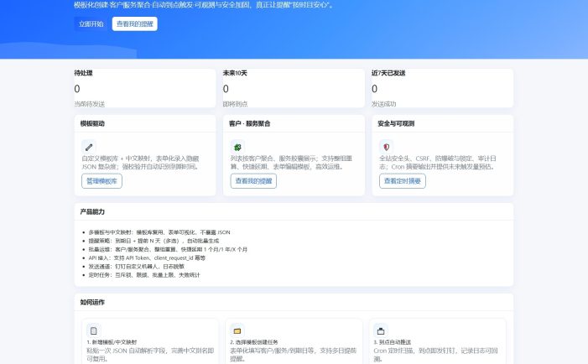Click the 多模板与中文映射 bullet line
The width and height of the screenshot is (588, 364).
(x=159, y=232)
